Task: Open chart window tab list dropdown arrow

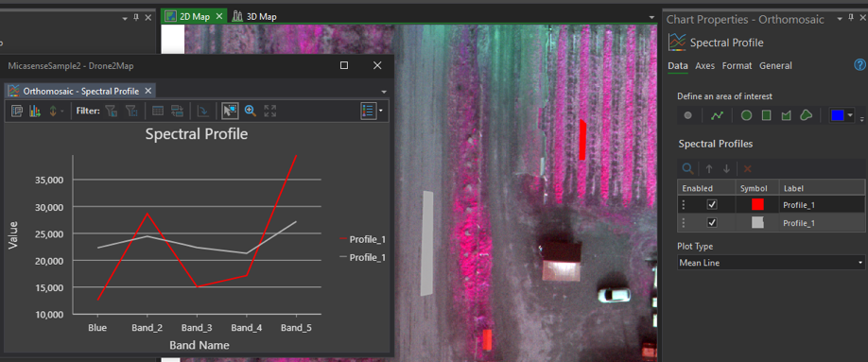Action: point(384,91)
